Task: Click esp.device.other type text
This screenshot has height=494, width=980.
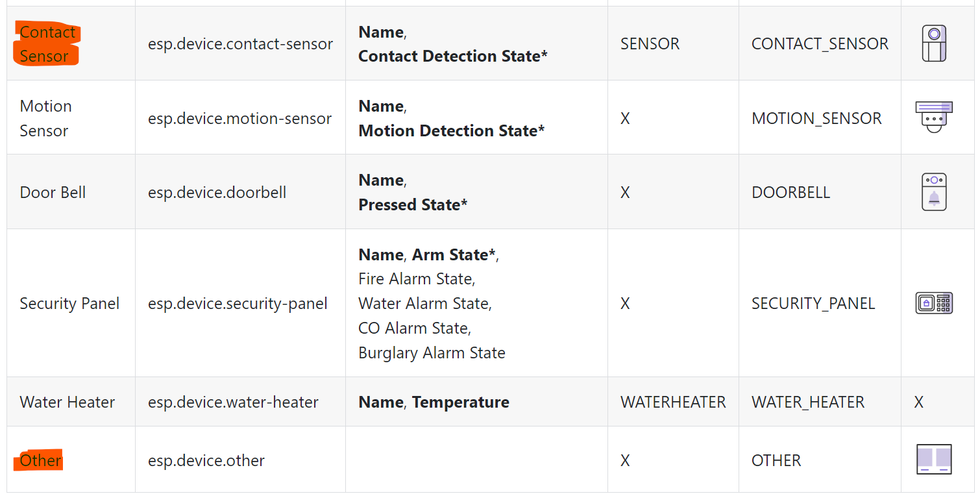Action: tap(206, 460)
